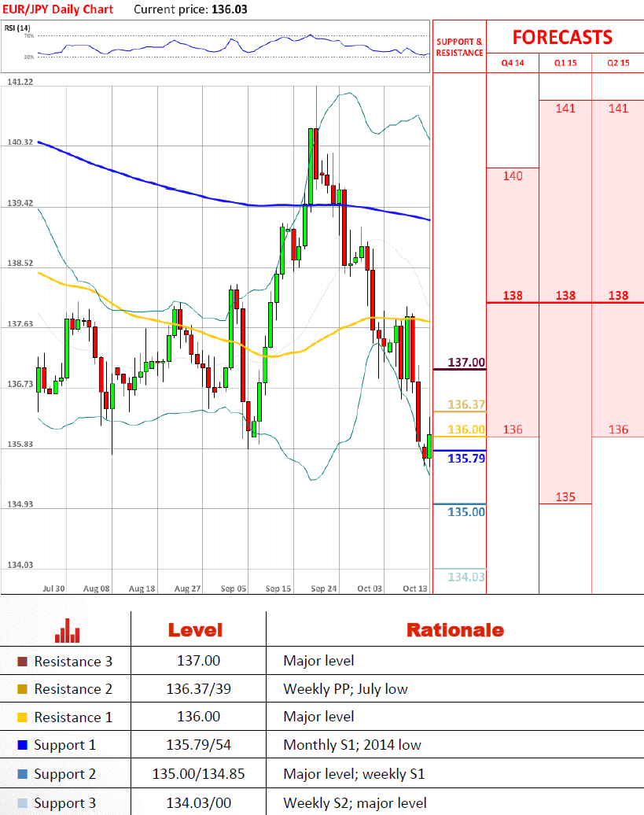Select the Q1 15 forecast column header
Viewport: 644px width, 815px height.
565,63
